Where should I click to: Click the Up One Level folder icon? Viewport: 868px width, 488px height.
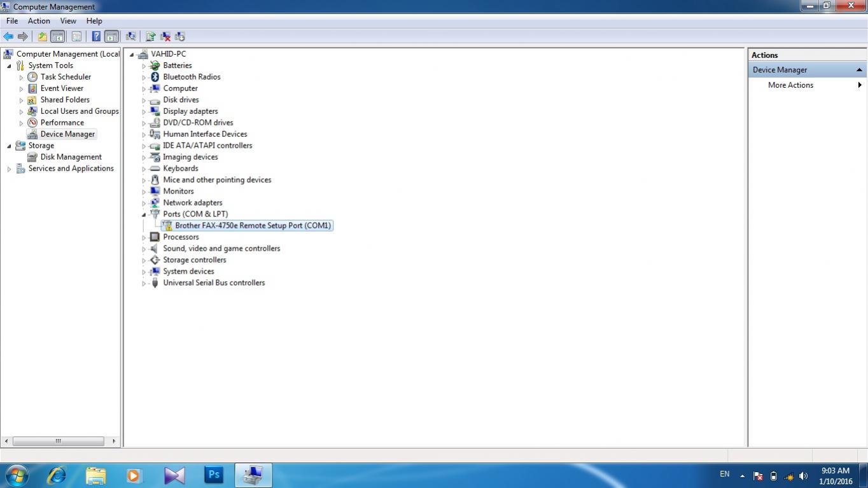pyautogui.click(x=42, y=37)
